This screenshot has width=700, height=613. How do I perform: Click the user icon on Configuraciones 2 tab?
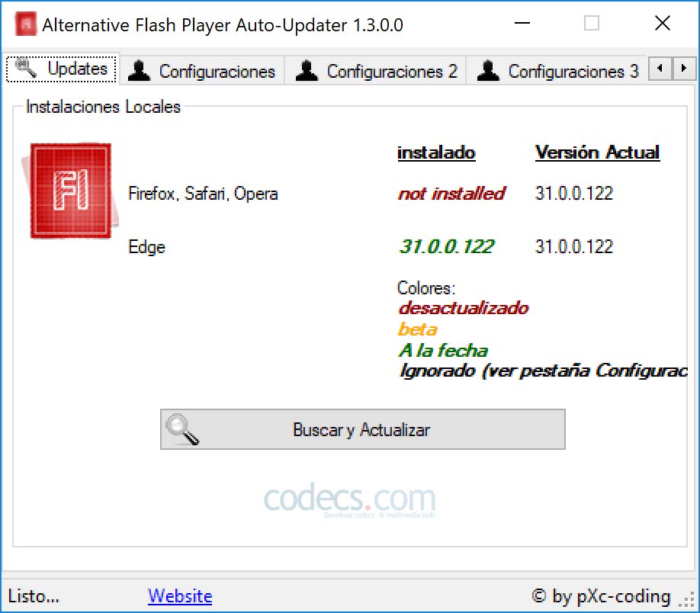coord(307,71)
